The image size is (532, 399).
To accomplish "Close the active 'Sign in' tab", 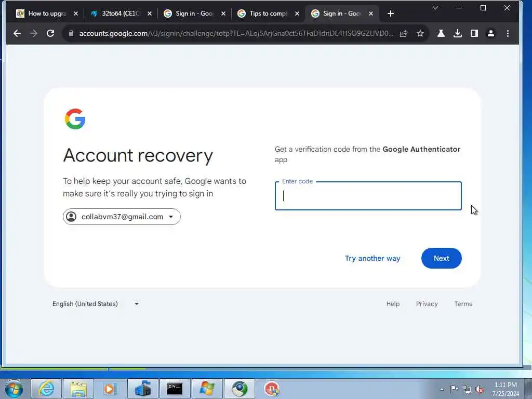I will pos(371,14).
